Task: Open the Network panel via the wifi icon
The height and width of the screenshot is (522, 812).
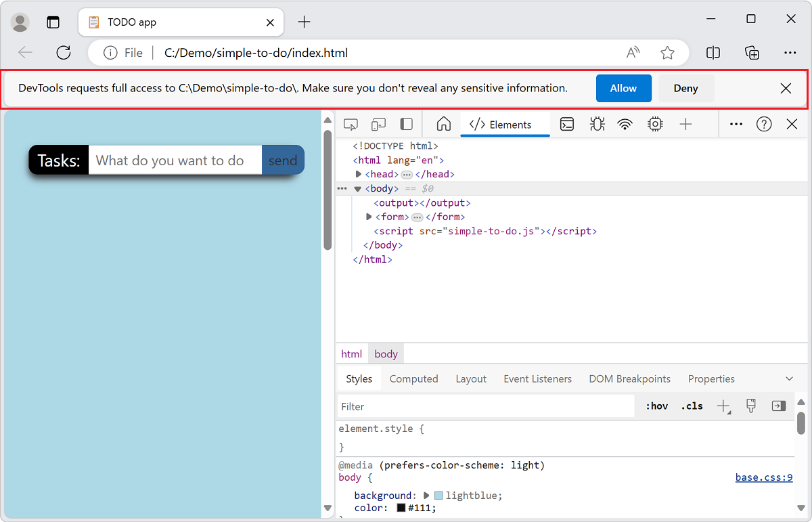Action: coord(624,124)
